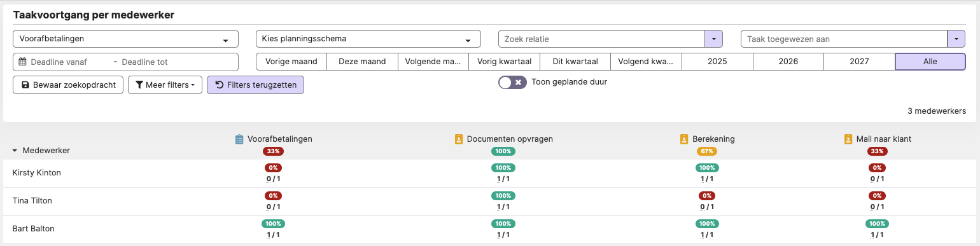Click Kirsty Kinton's Voorafbetalingen 0 / 1 count
This screenshot has width=980, height=246.
(x=273, y=179)
